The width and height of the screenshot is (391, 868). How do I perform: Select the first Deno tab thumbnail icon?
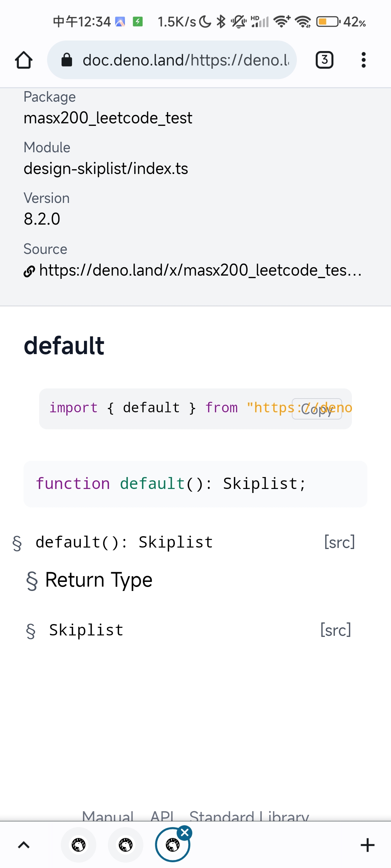tap(79, 845)
